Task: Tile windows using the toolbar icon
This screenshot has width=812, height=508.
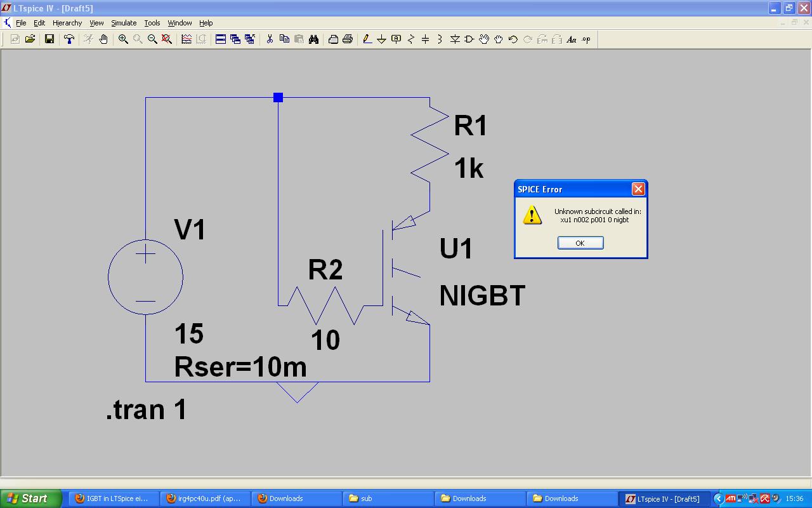Action: pyautogui.click(x=221, y=39)
